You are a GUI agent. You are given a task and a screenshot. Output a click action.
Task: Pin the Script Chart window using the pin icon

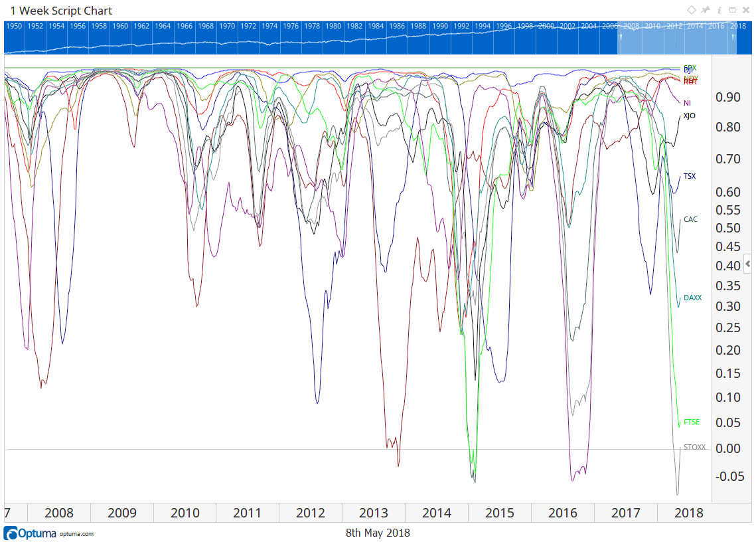click(x=706, y=10)
